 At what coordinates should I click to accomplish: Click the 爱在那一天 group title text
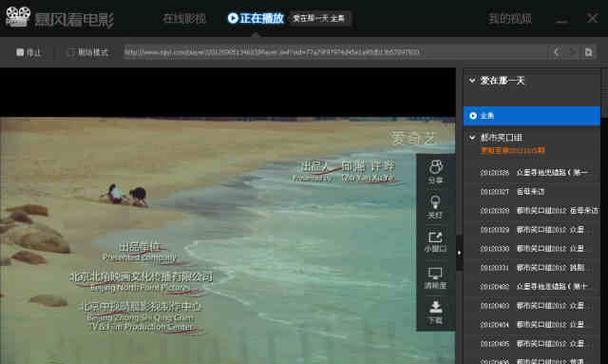(502, 81)
